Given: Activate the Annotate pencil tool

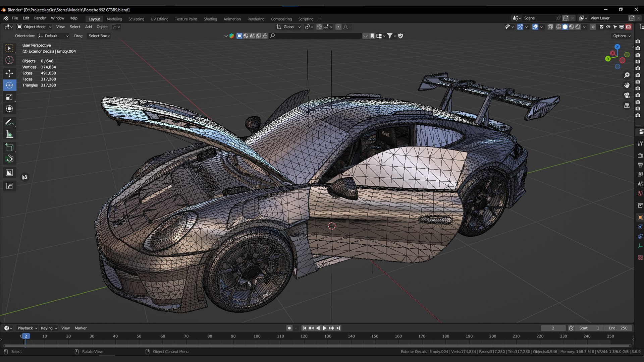Looking at the screenshot, I should (9, 122).
